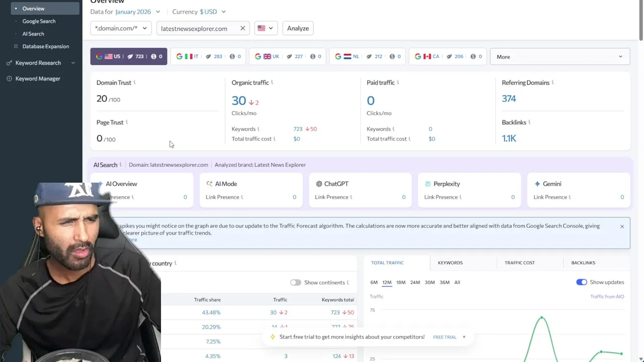Viewport: 644px width, 362px height.
Task: Select the IT Google database tab
Action: (208, 56)
